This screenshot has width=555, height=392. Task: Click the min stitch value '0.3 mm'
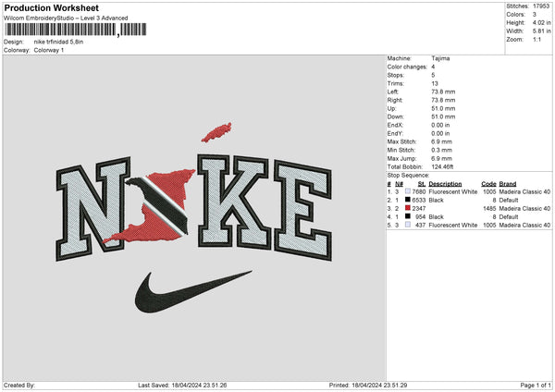click(441, 150)
